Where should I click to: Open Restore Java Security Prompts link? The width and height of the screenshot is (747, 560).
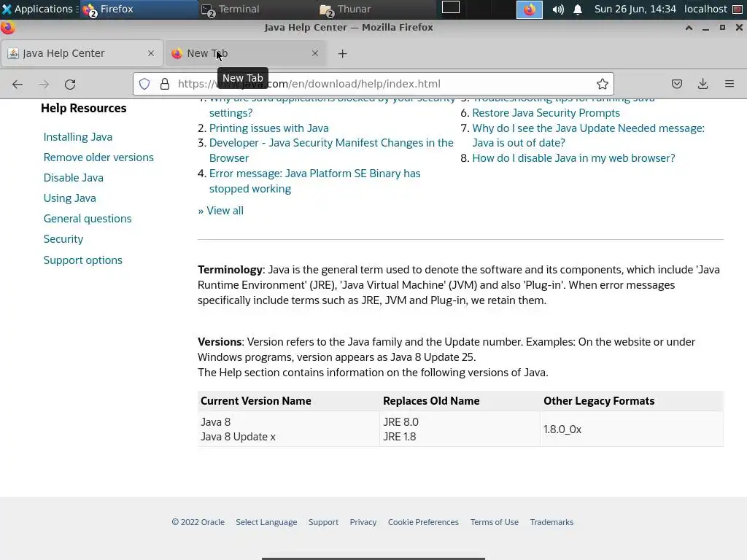pos(546,113)
